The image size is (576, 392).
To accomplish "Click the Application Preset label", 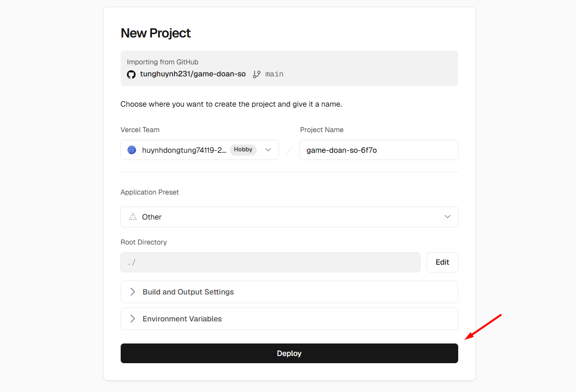I will (150, 192).
